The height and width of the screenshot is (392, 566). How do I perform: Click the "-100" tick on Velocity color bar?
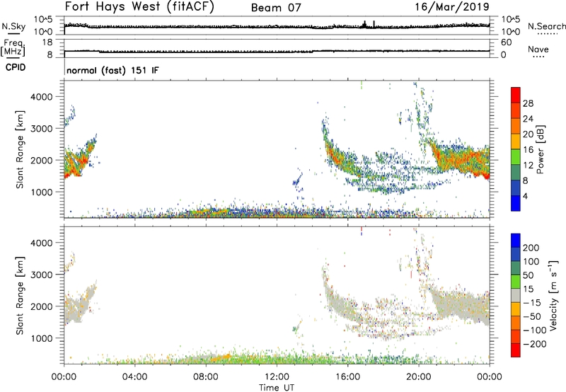coord(535,330)
